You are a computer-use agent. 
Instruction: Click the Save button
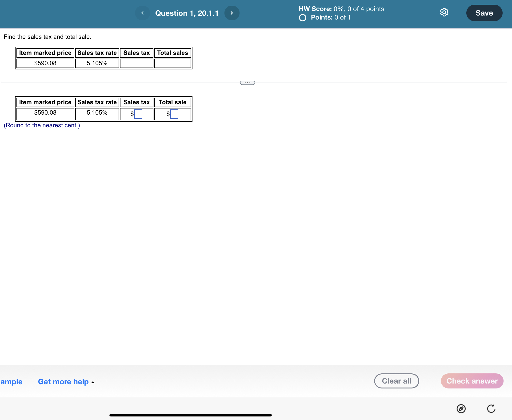(x=484, y=13)
